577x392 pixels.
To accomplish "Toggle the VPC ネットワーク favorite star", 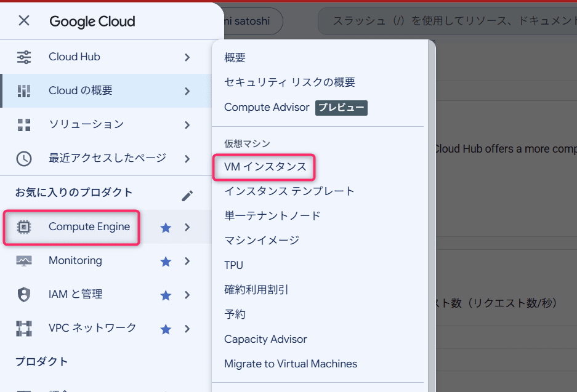I will [x=166, y=329].
